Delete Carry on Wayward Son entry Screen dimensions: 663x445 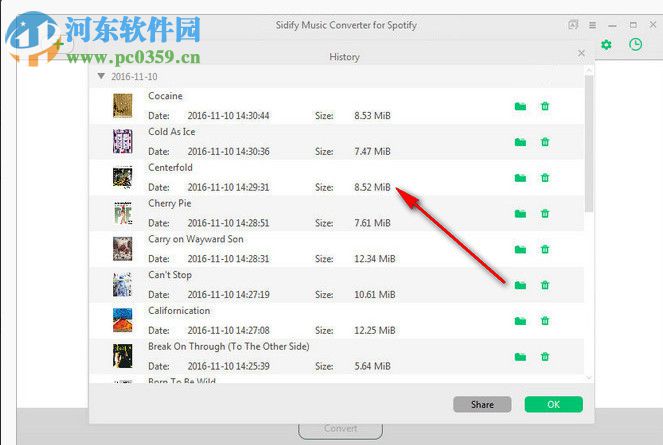click(545, 249)
